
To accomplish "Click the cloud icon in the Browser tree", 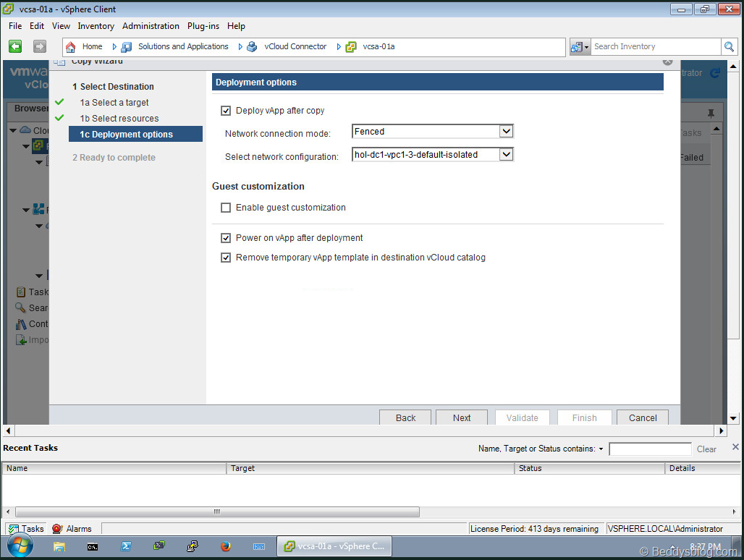I will tap(25, 130).
